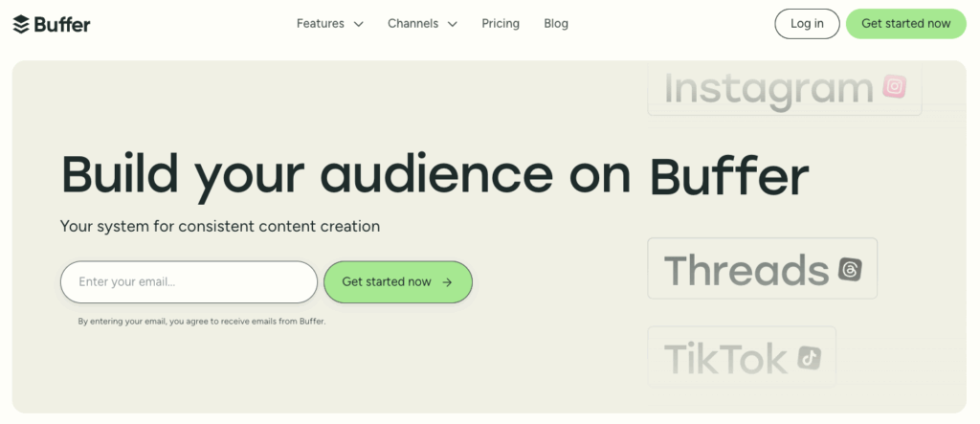Open the Blog link
980x424 pixels.
tap(556, 24)
